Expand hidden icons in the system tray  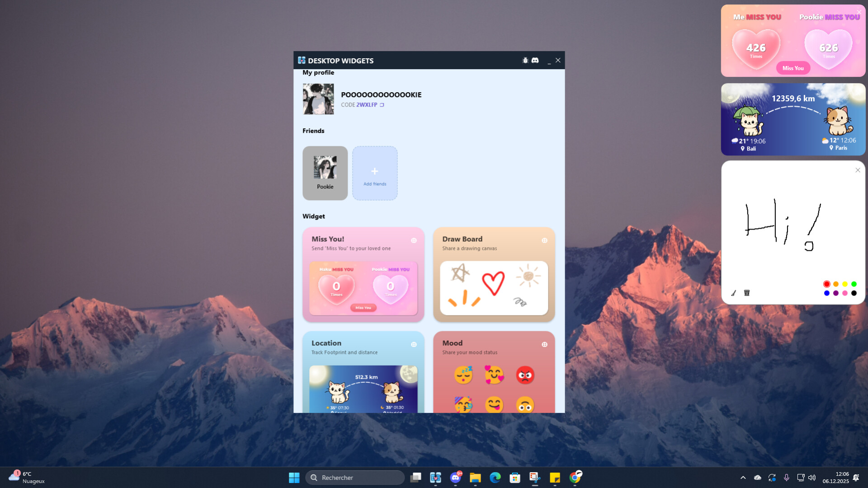click(x=743, y=477)
